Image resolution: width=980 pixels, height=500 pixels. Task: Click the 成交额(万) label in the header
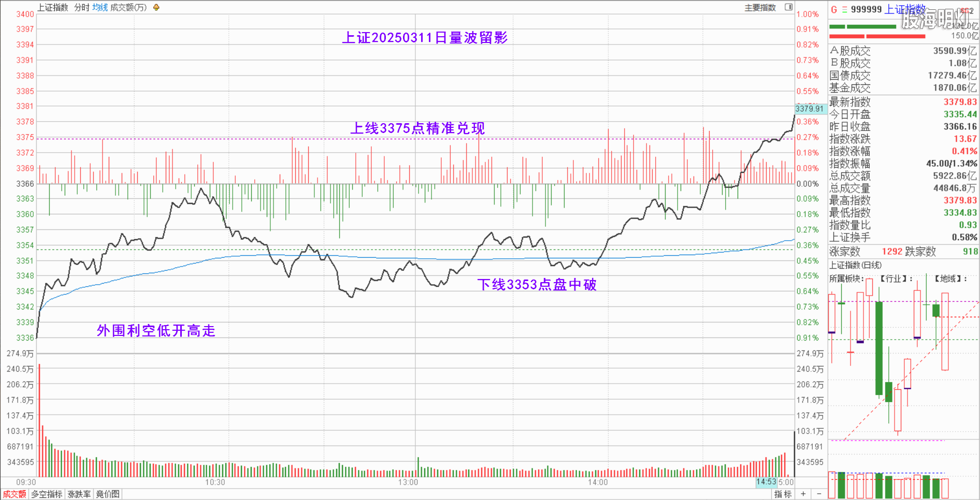click(x=128, y=7)
